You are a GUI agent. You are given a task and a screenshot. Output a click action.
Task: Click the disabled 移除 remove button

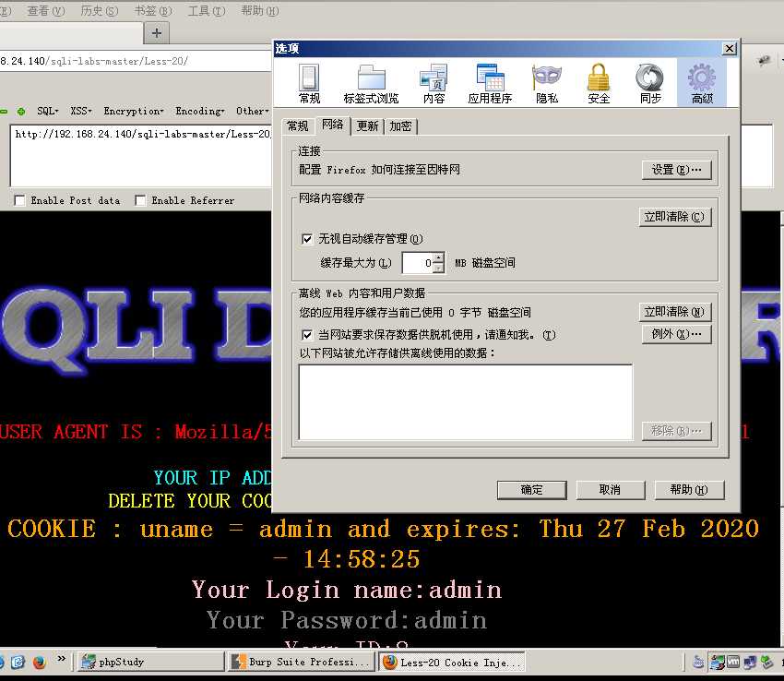(x=676, y=430)
